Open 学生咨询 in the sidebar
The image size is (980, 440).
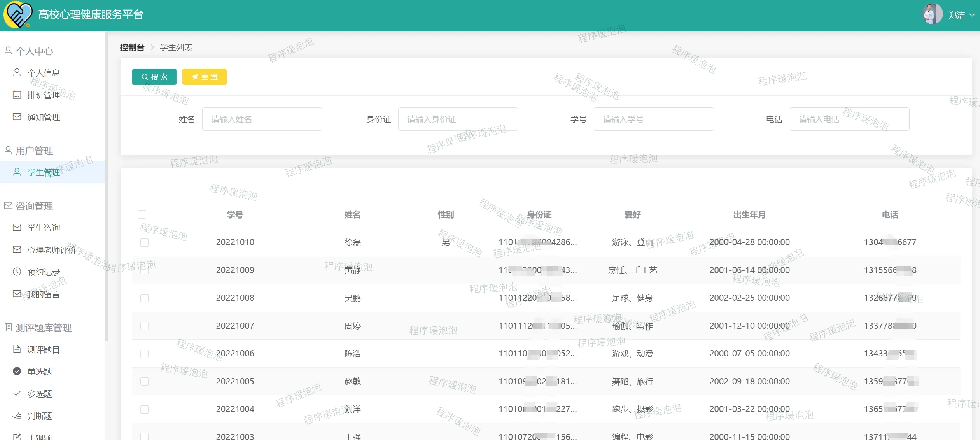(44, 228)
